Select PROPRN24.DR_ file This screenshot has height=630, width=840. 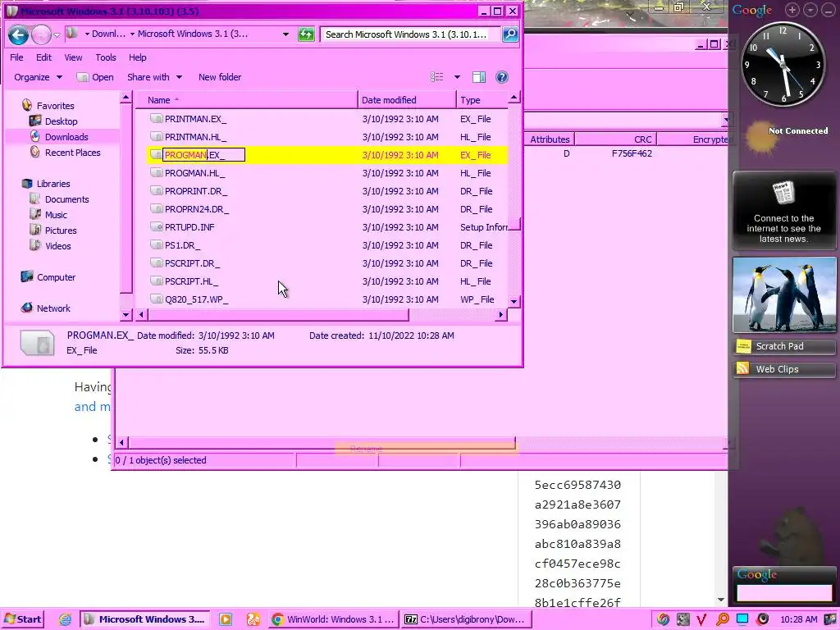[x=197, y=209]
